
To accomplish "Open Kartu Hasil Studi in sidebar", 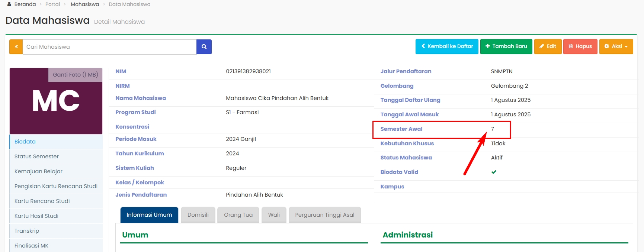I will click(36, 216).
